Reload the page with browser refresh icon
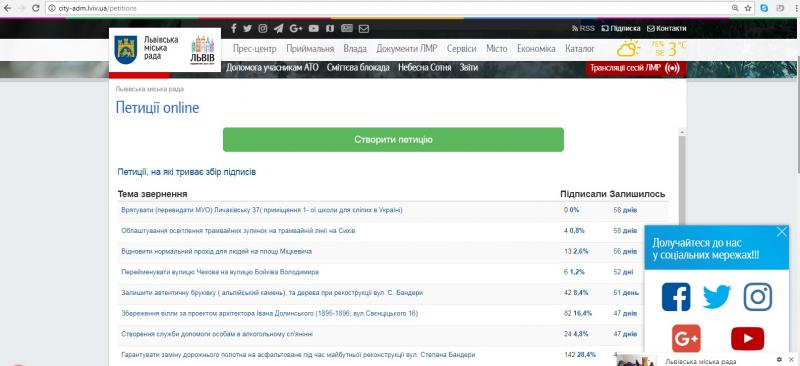The width and height of the screenshot is (800, 366). pyautogui.click(x=36, y=8)
